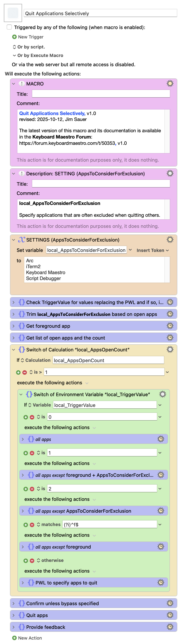The height and width of the screenshot is (644, 181).
Task: Click red minus to remove the 'is 2' case
Action: click(x=32, y=489)
